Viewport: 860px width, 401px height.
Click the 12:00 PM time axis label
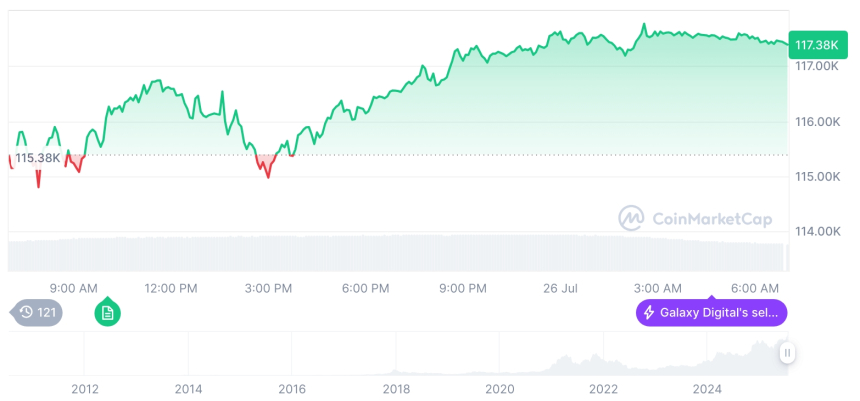(171, 289)
